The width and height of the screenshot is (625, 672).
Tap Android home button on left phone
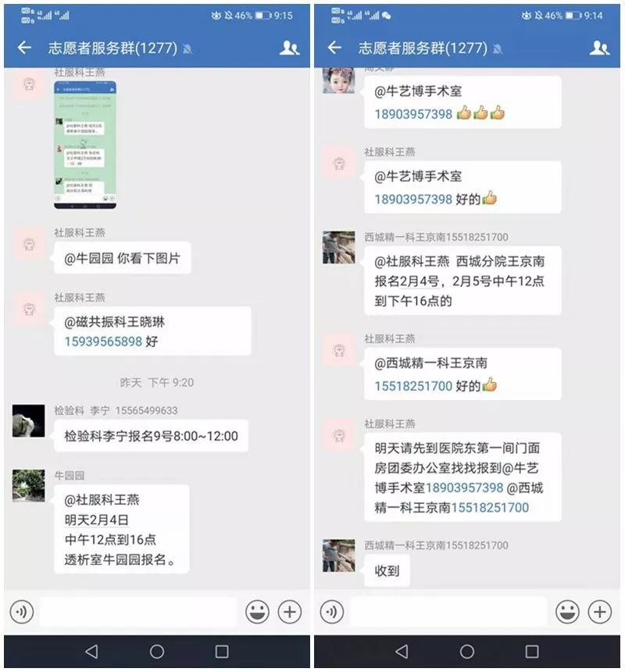[x=157, y=652]
